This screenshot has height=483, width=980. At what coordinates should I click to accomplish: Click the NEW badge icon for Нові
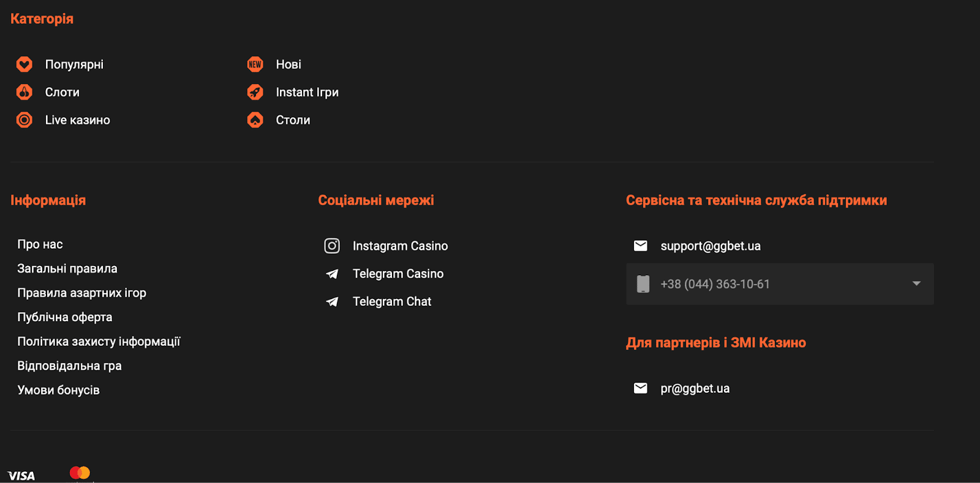pyautogui.click(x=255, y=64)
